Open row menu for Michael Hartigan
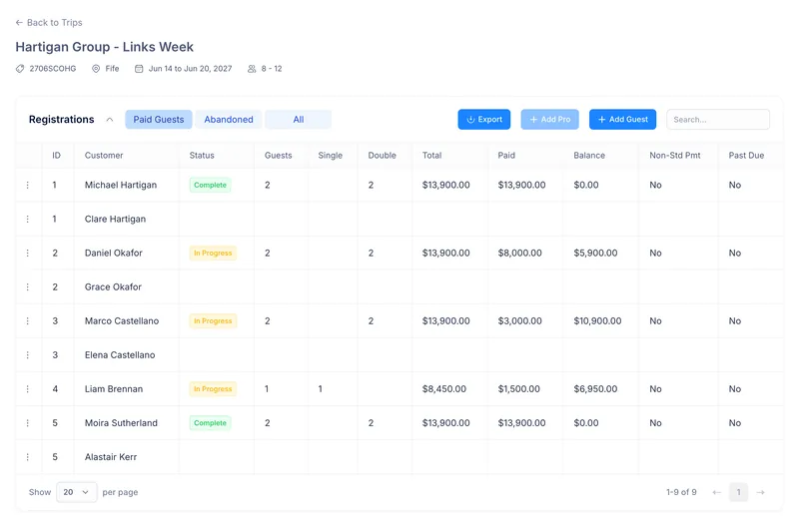 [28, 185]
